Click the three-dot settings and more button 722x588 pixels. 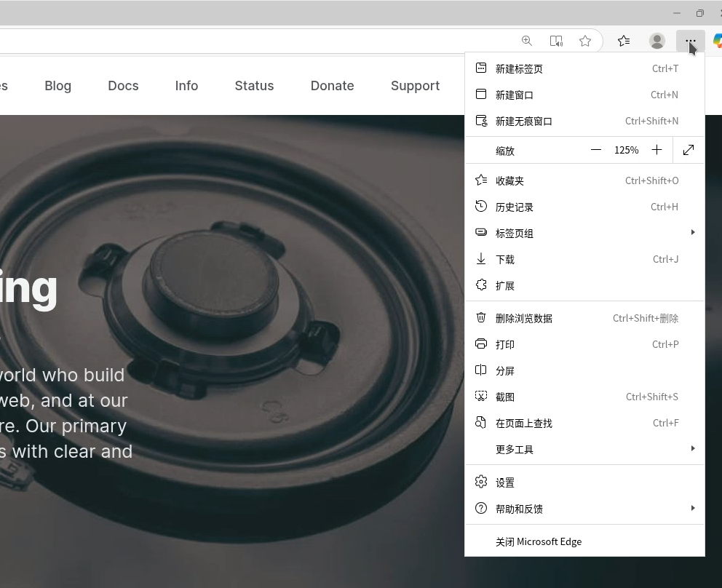point(690,41)
